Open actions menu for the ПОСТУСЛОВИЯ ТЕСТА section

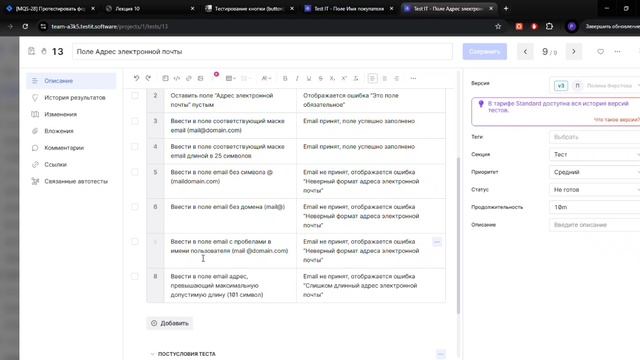(440, 354)
